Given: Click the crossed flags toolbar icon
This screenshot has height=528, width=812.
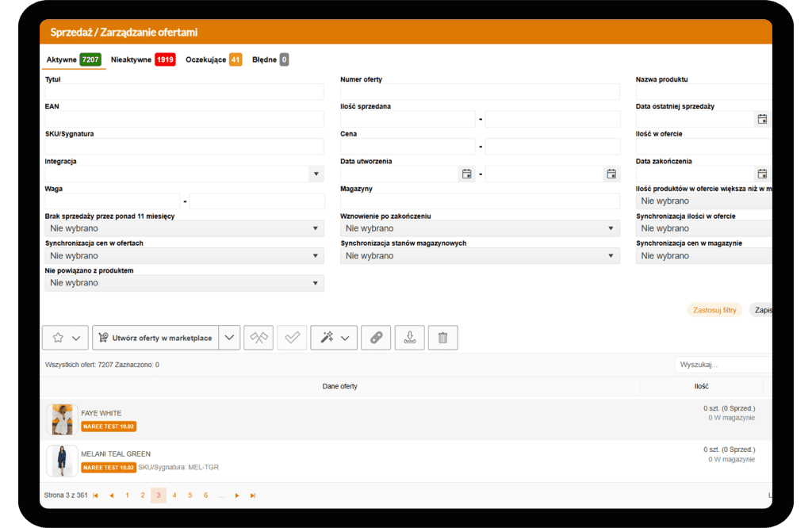Looking at the screenshot, I should pyautogui.click(x=259, y=338).
